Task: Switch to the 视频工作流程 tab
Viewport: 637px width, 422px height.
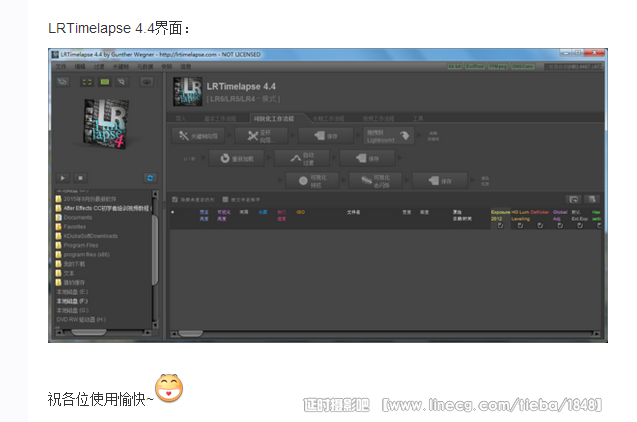Action: [378, 119]
